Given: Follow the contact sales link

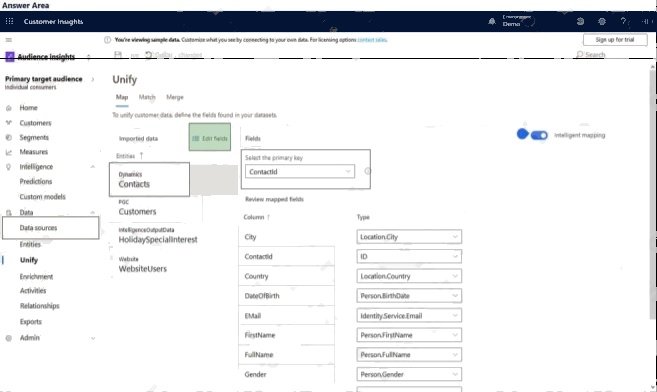Looking at the screenshot, I should coord(372,40).
